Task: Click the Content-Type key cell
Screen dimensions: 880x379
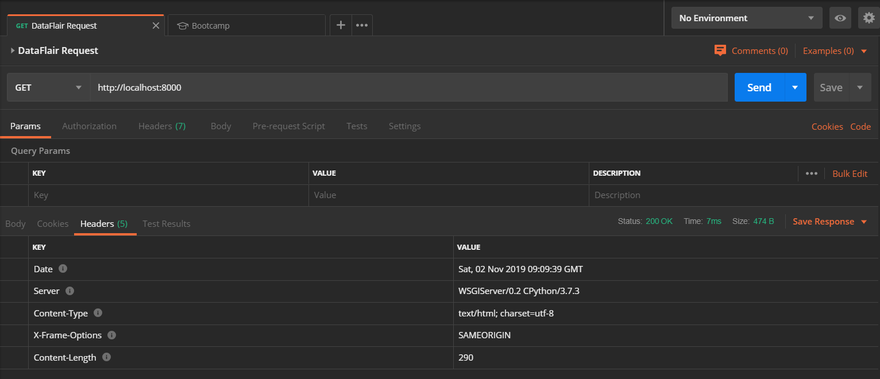Action: pos(241,313)
